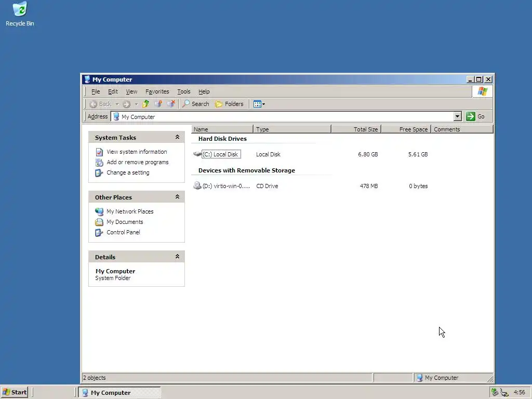The width and height of the screenshot is (532, 399).
Task: Go up one folder level
Action: [x=146, y=104]
